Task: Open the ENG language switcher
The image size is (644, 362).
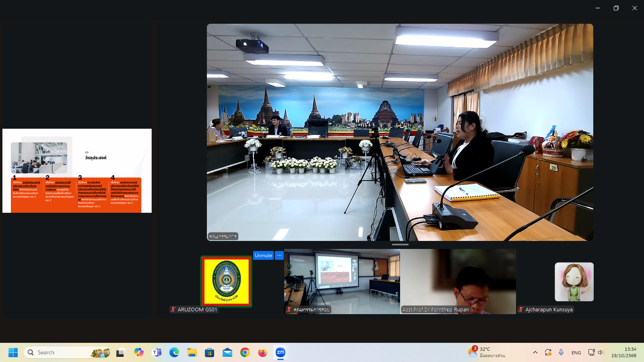Action: click(x=576, y=353)
